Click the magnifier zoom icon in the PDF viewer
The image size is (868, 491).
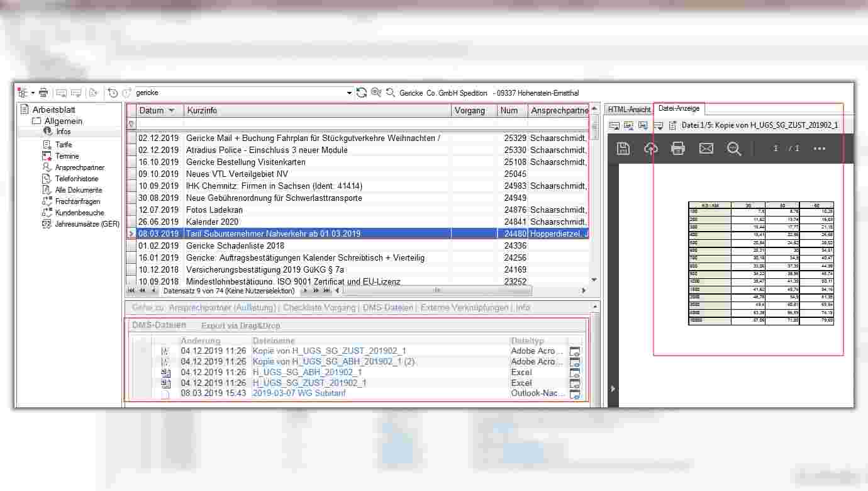734,149
